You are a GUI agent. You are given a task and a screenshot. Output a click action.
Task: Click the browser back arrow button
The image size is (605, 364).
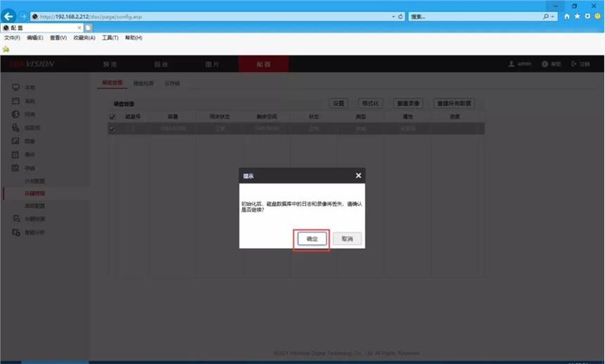9,16
